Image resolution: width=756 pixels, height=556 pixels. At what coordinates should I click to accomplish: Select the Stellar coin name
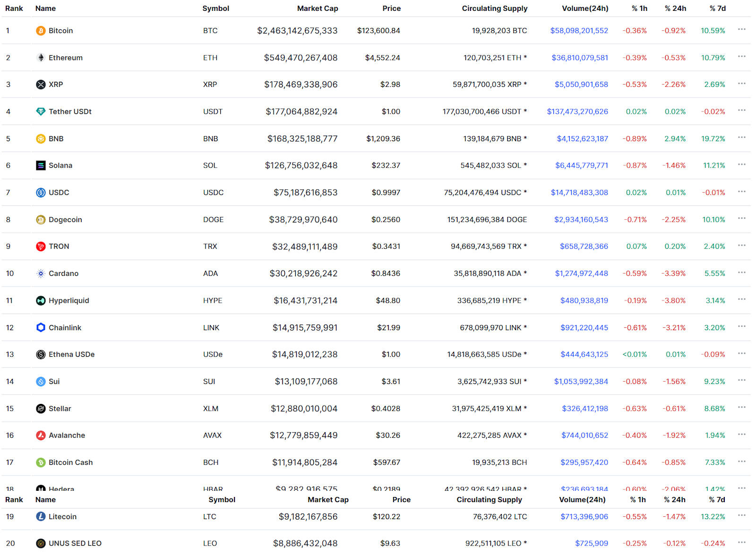pos(60,409)
